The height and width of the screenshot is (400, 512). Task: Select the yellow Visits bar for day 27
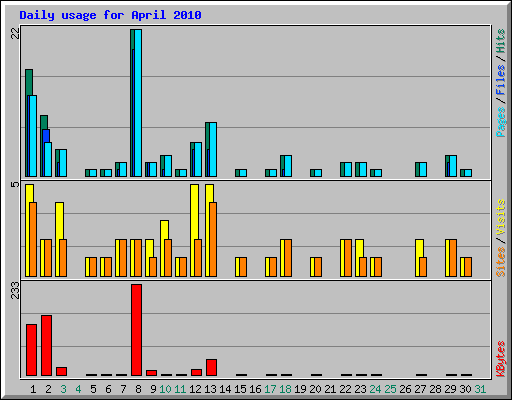pos(419,248)
